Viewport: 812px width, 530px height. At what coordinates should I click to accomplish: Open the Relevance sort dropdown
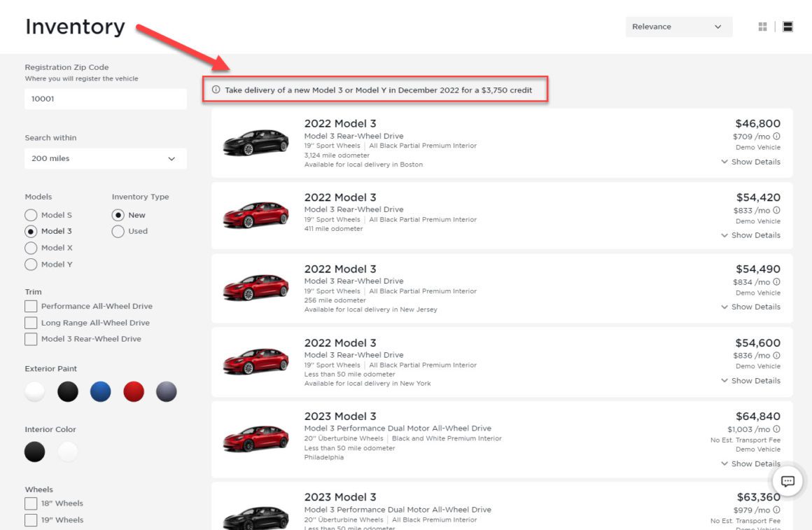tap(678, 27)
